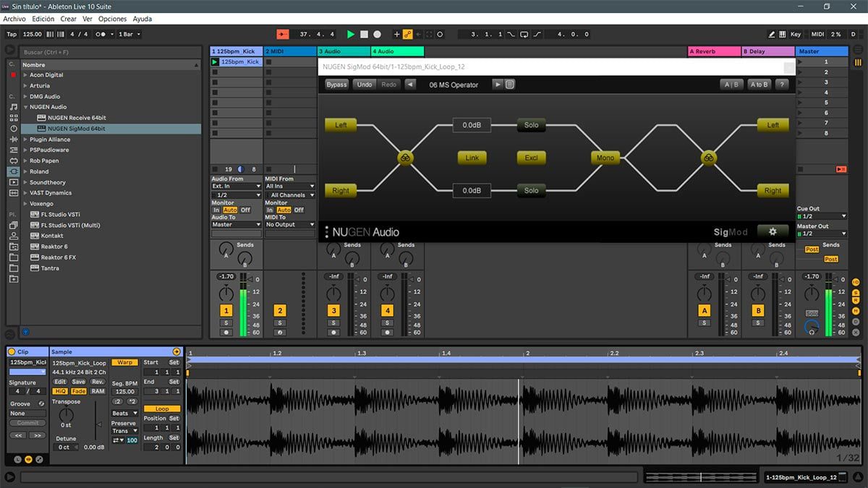Go to the previous SigMod preset

click(410, 85)
